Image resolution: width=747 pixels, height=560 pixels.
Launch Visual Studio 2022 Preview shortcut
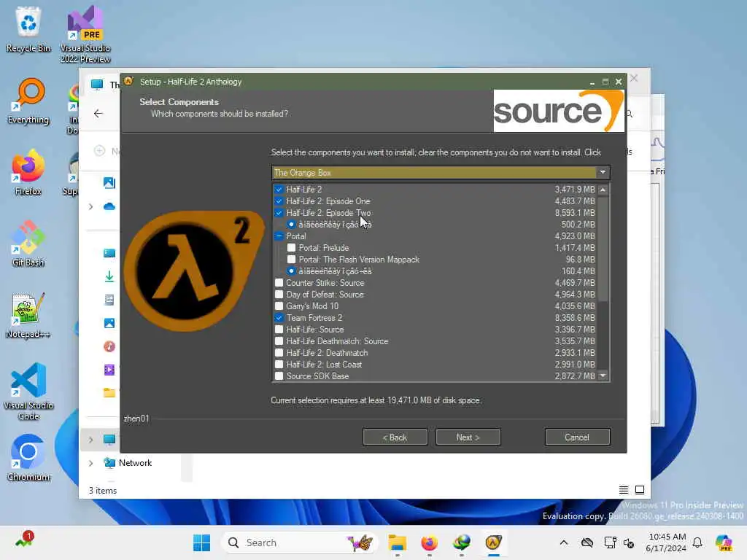tap(85, 34)
